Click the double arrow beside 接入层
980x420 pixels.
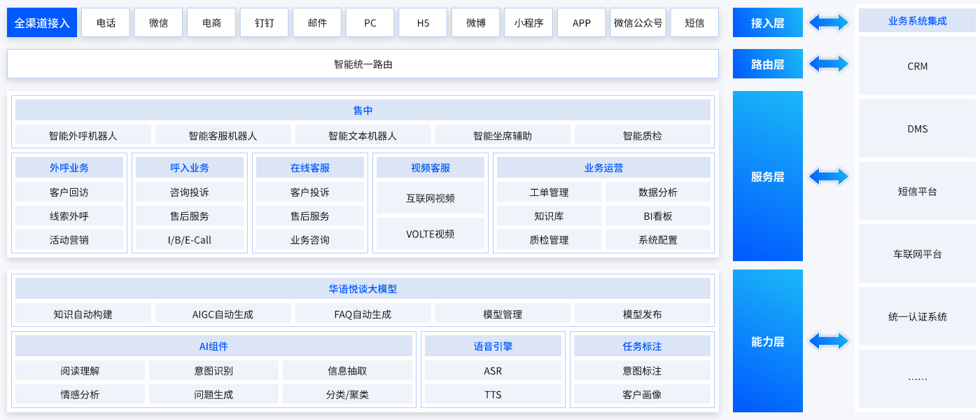(x=829, y=23)
